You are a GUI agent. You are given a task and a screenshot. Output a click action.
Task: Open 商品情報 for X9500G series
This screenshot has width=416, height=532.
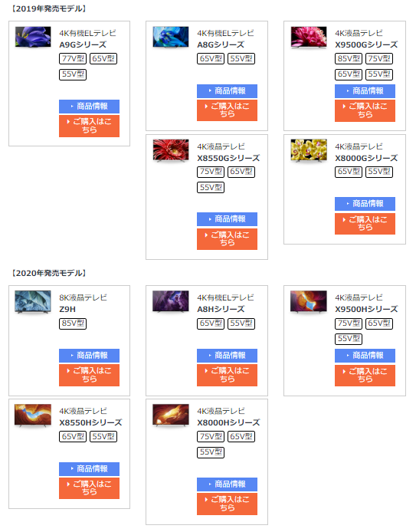(x=365, y=91)
